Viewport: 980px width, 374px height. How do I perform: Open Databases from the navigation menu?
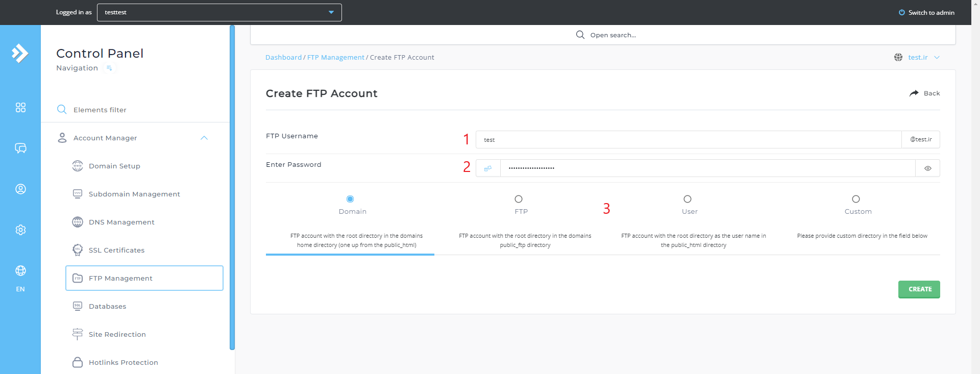(107, 307)
